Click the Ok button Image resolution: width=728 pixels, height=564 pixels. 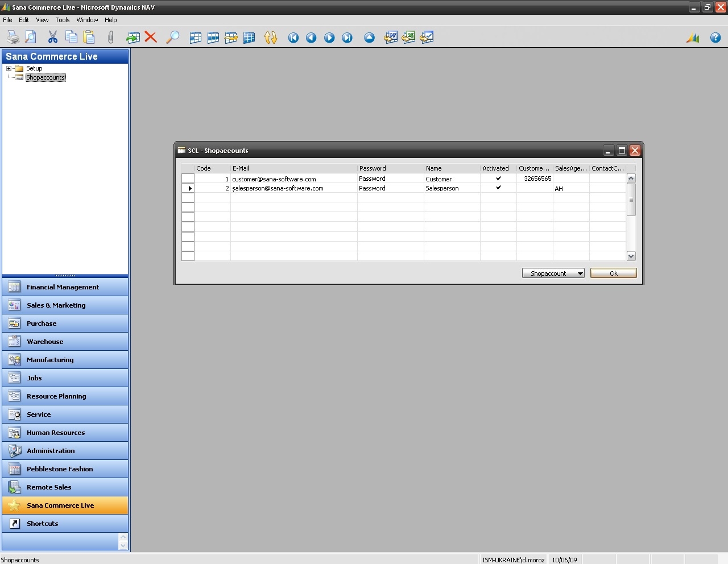tap(614, 273)
